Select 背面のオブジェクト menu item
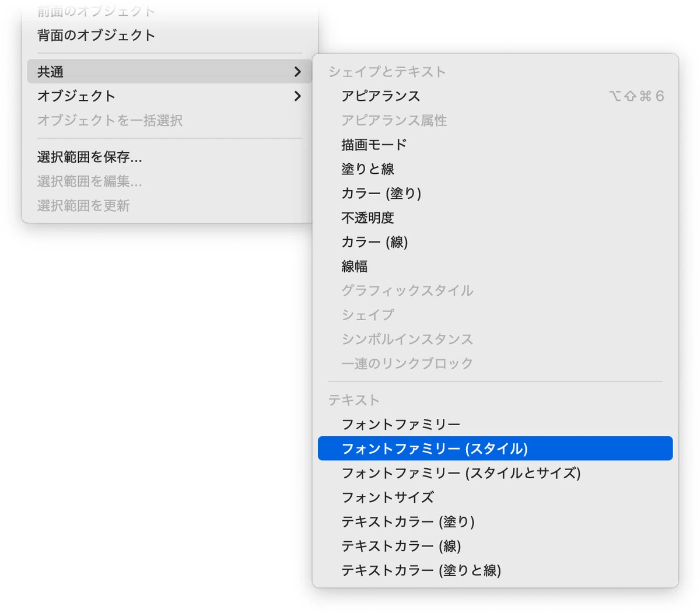Screen dimensions: 700x613 169,35
